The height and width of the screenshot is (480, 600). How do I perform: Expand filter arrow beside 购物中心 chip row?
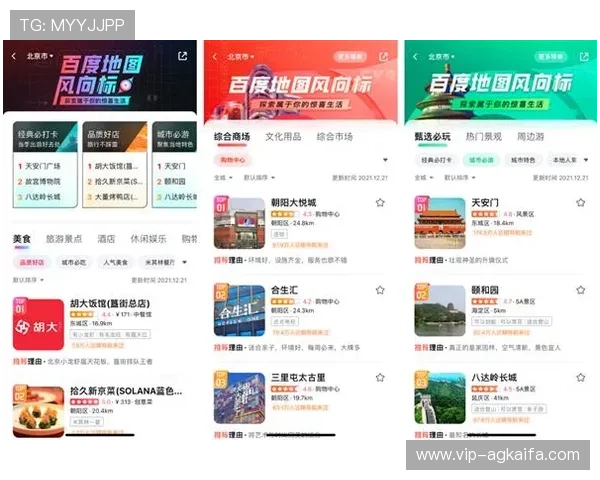pos(385,160)
